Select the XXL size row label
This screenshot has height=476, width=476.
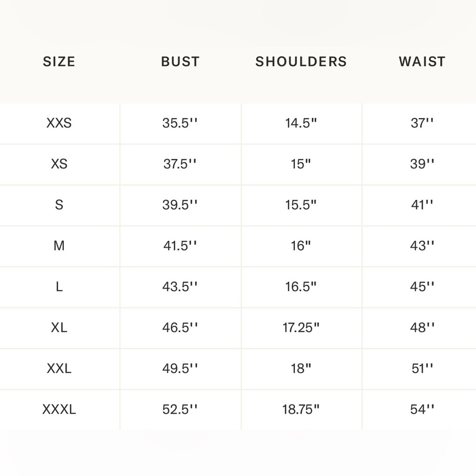[59, 368]
